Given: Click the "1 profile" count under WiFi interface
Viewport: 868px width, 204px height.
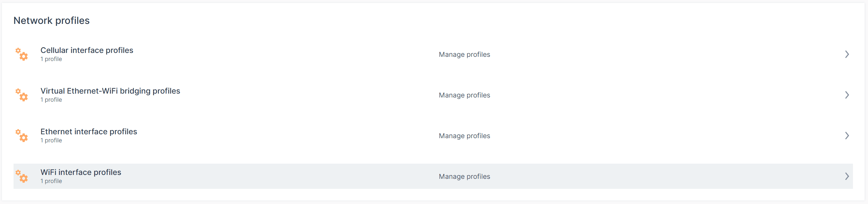Looking at the screenshot, I should click(x=51, y=181).
